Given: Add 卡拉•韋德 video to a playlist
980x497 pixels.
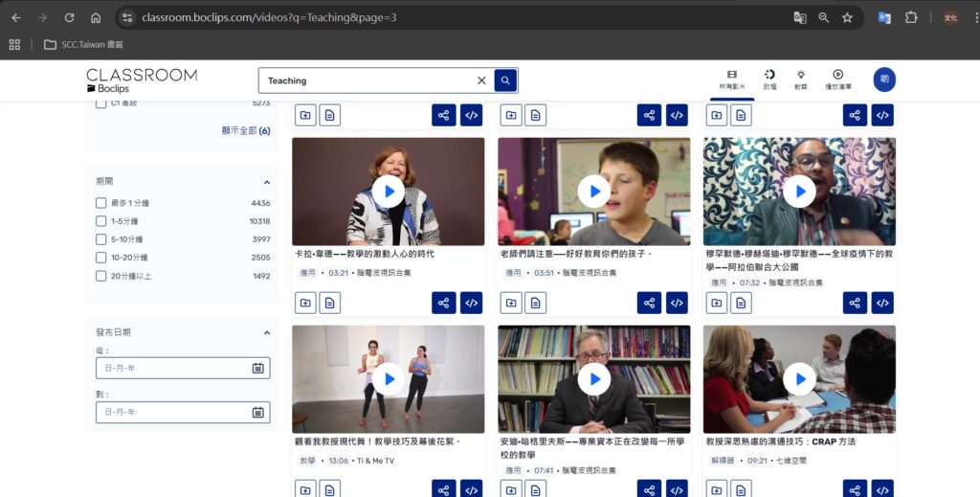Looking at the screenshot, I should (x=304, y=303).
